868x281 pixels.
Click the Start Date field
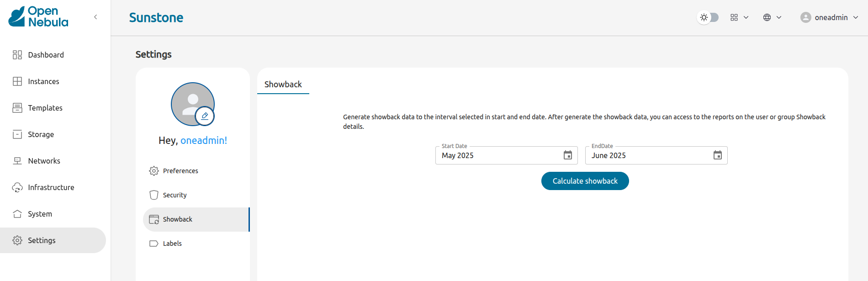507,155
